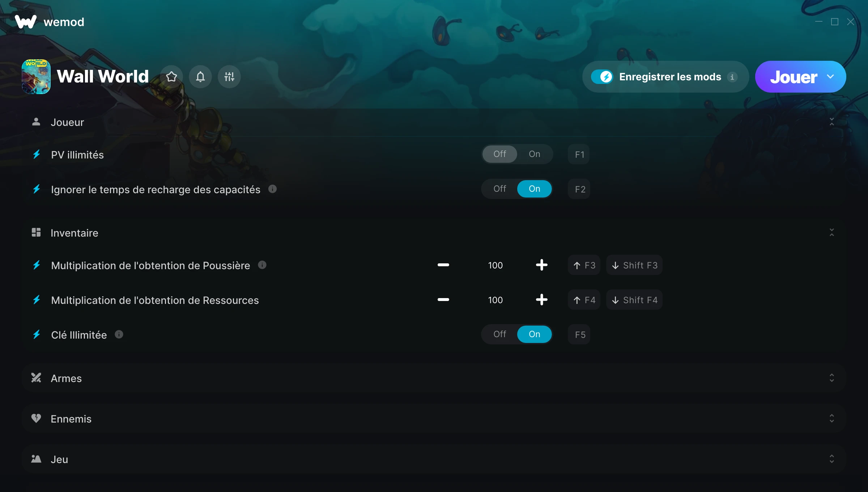View info for Poussière multiplier
Viewport: 868px width, 492px height.
coord(262,265)
